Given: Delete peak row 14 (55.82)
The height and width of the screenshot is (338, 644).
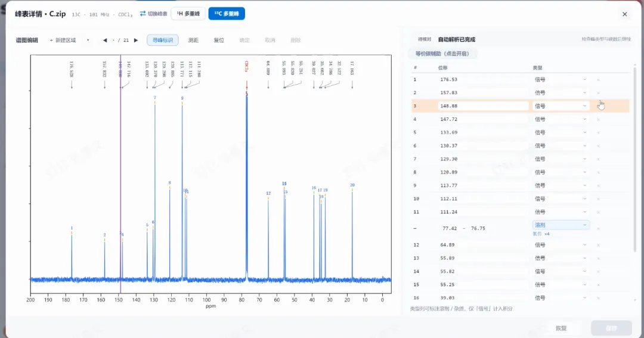Looking at the screenshot, I should [x=599, y=271].
